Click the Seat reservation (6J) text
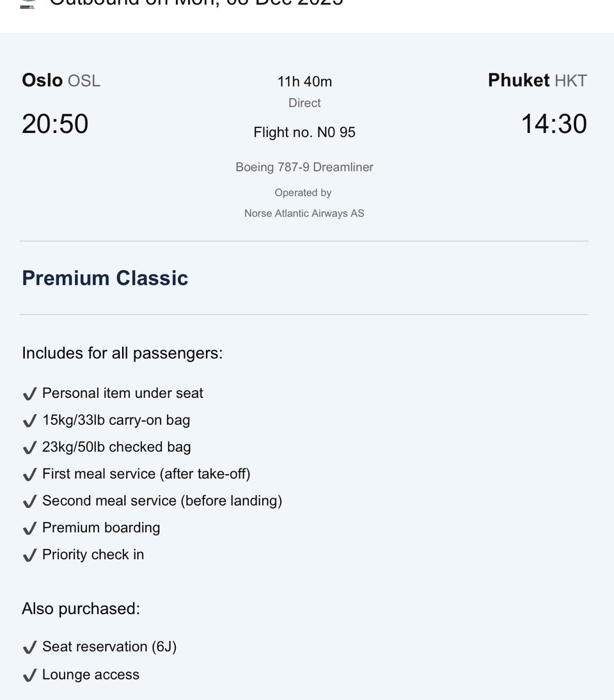Image resolution: width=614 pixels, height=700 pixels. tap(109, 646)
